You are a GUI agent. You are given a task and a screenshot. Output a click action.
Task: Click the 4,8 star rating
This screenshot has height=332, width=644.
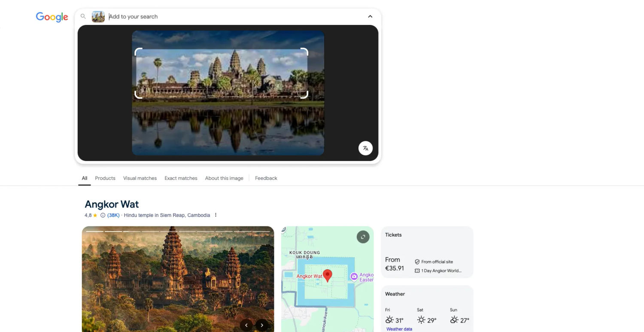point(91,215)
